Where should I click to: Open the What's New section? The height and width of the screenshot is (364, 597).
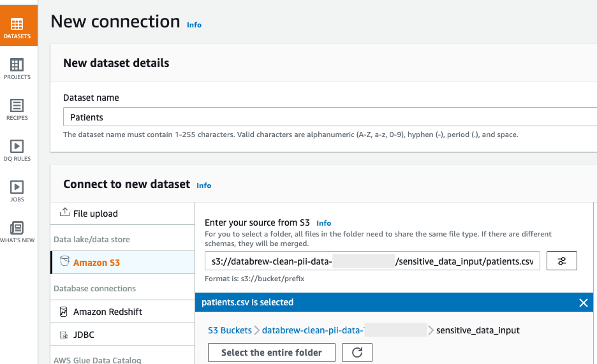click(x=17, y=232)
